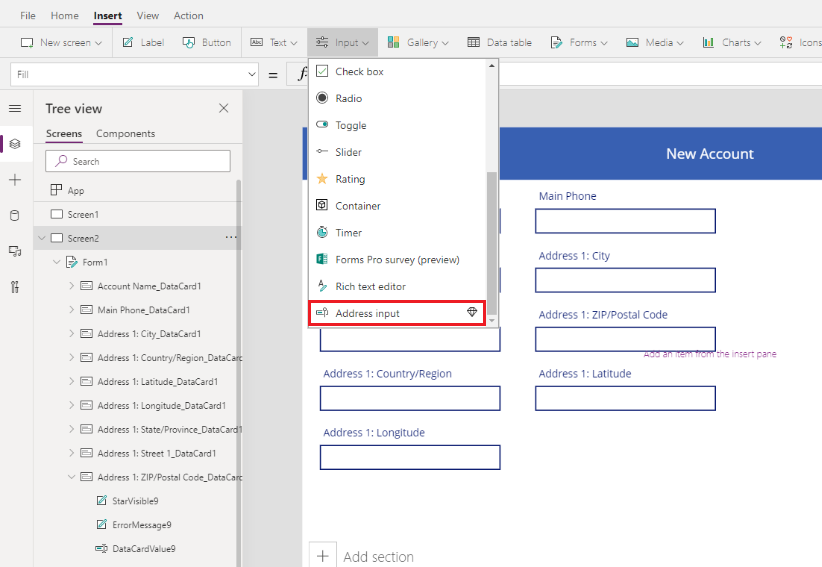Click Add section link
Viewport: 822px width, 567px height.
click(378, 557)
